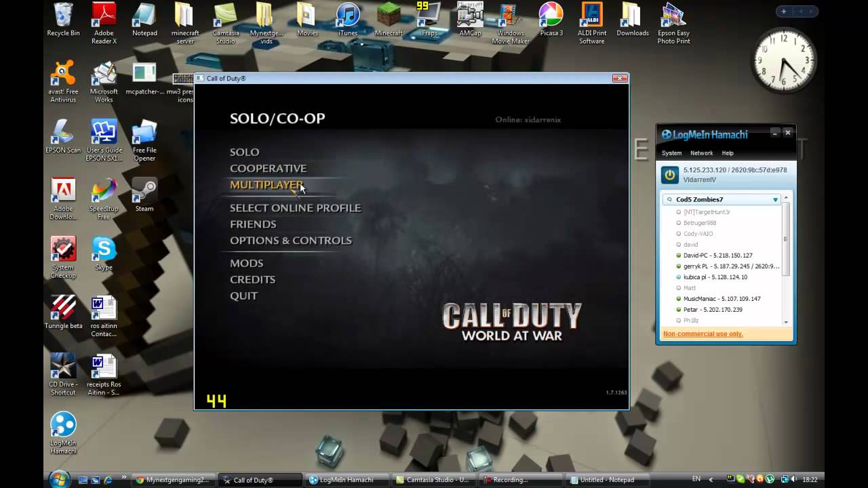
Task: Open SELECT ONLINE PROFILE option
Action: click(x=295, y=208)
